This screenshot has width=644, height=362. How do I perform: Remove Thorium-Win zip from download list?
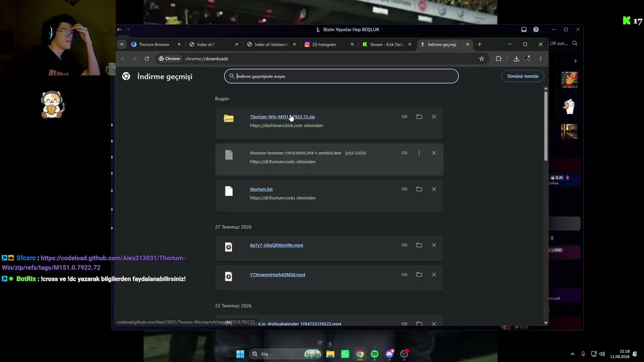(x=434, y=117)
